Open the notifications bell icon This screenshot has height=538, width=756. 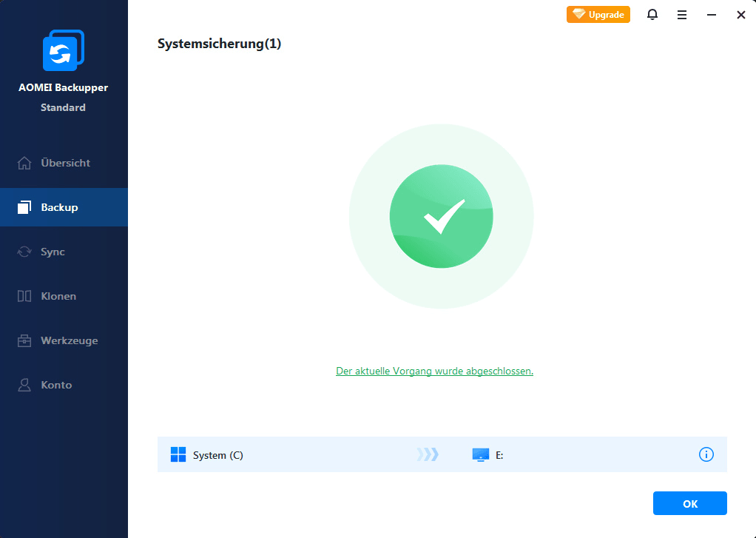point(652,15)
